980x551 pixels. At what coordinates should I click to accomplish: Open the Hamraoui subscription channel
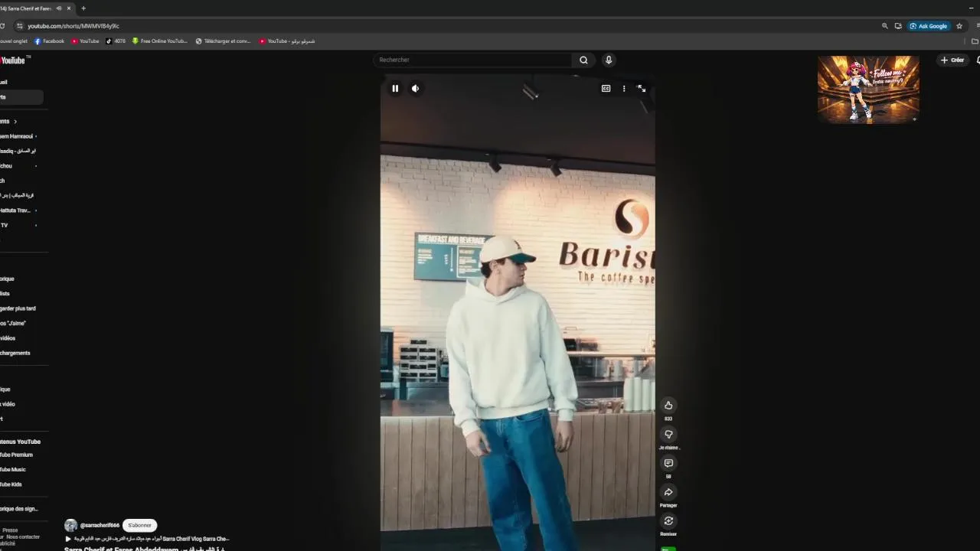click(18, 136)
